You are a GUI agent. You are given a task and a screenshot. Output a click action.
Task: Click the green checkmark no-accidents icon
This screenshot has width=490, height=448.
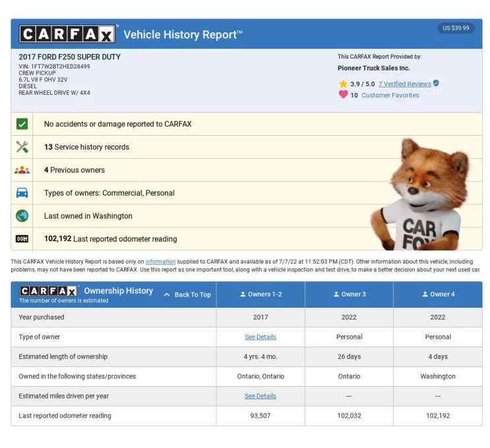point(22,124)
